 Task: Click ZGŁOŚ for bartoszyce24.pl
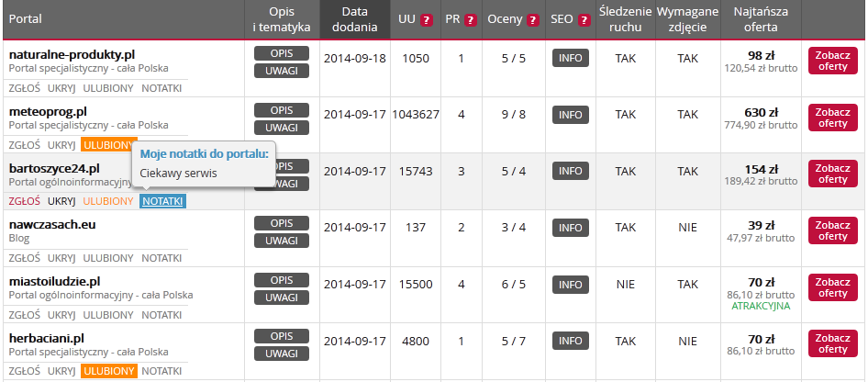coord(25,201)
